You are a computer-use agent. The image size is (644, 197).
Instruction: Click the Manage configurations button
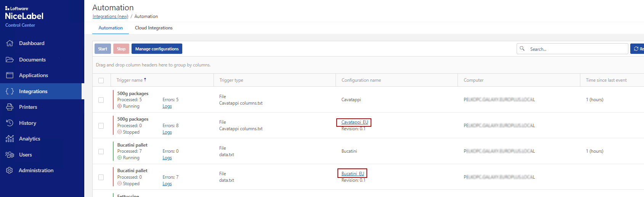click(x=157, y=49)
